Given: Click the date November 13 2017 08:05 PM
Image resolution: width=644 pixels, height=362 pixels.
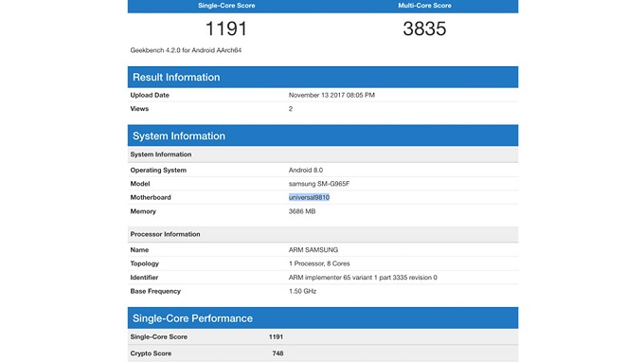Looking at the screenshot, I should pyautogui.click(x=331, y=95).
